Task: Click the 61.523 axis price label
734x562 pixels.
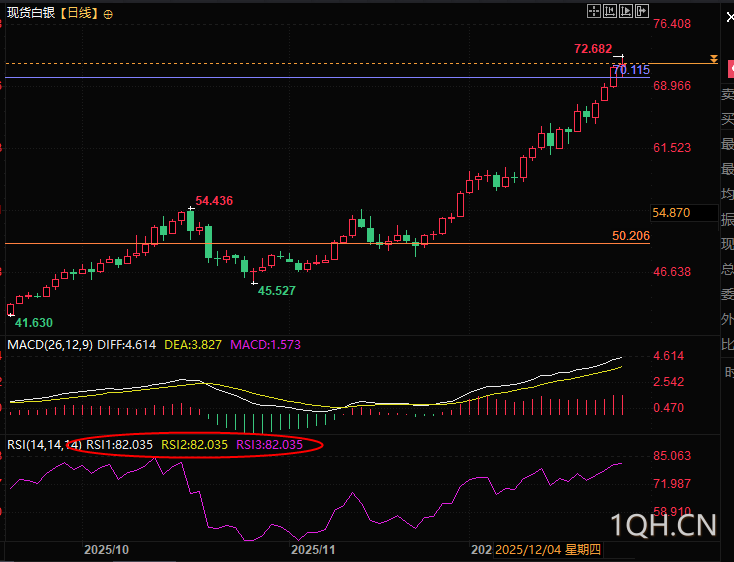Action: 672,148
